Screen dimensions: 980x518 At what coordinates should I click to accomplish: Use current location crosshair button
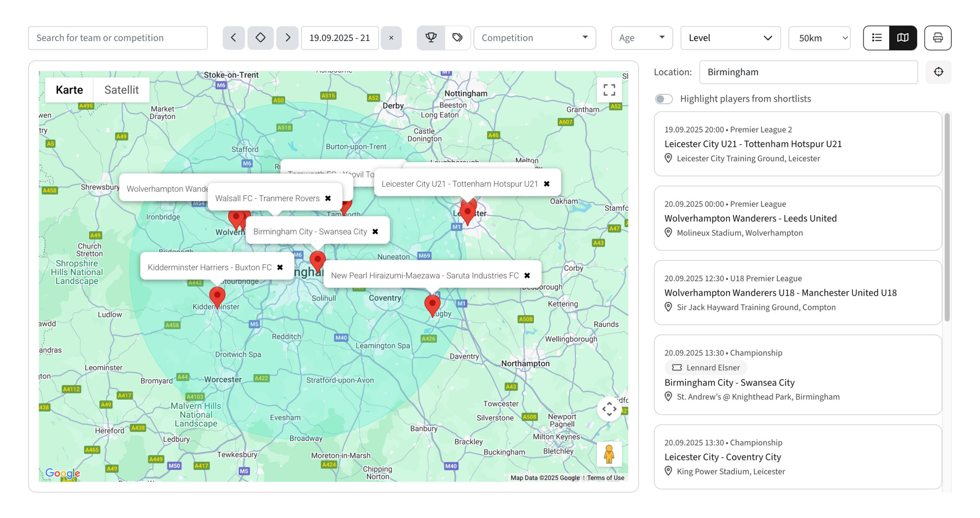pyautogui.click(x=939, y=72)
